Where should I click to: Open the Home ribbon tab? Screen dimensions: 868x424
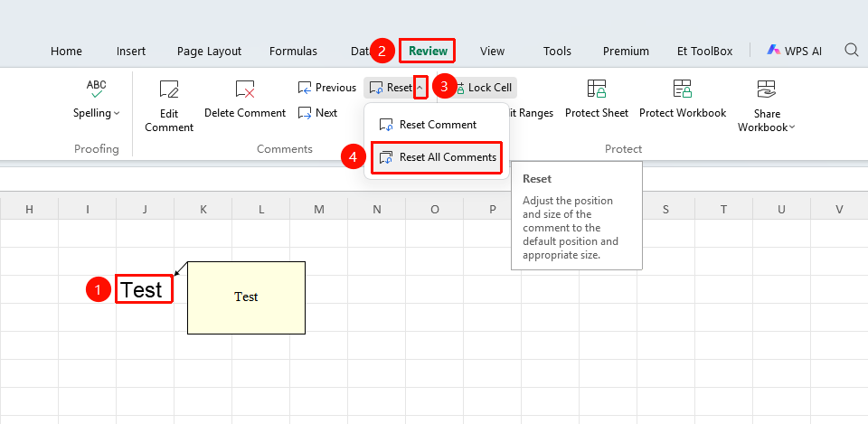66,52
